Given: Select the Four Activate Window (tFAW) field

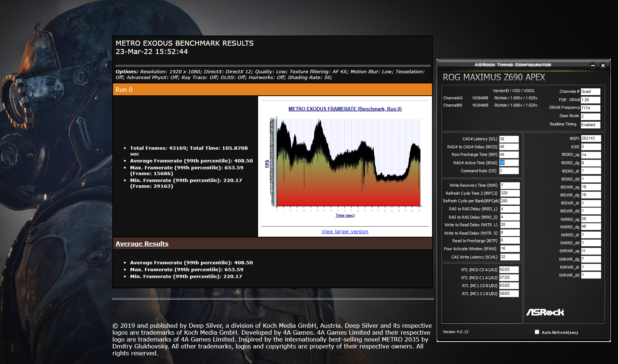Looking at the screenshot, I should (x=510, y=249).
